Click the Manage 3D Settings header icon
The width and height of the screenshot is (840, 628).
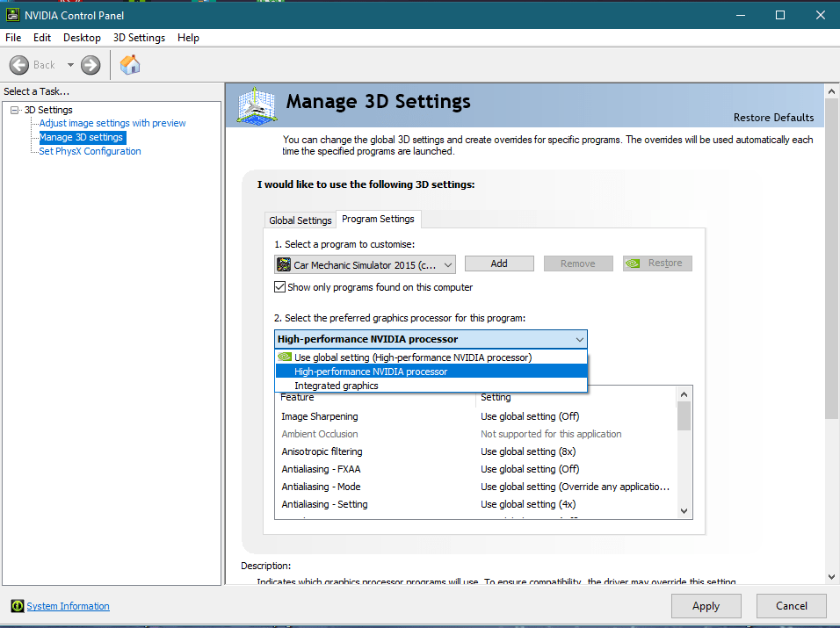pyautogui.click(x=257, y=106)
